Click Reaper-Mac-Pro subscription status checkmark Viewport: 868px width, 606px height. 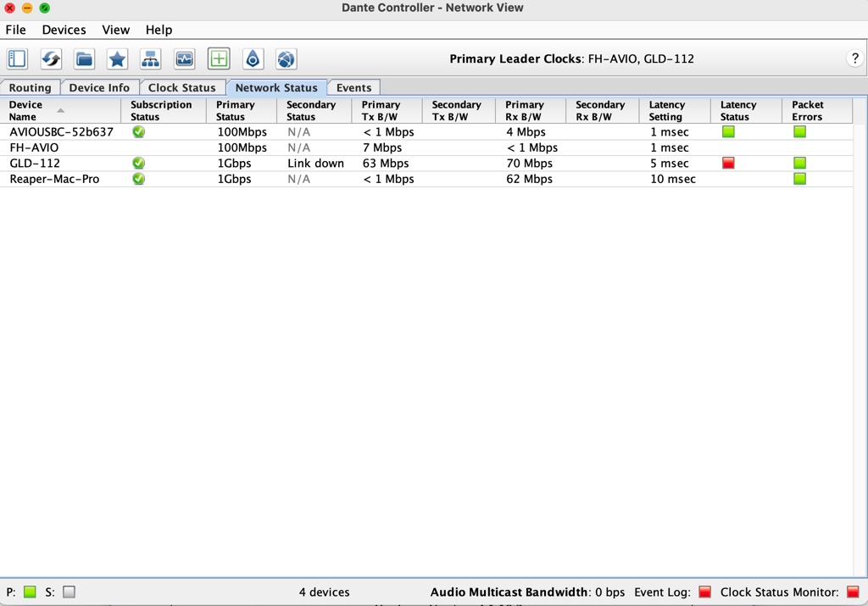point(138,179)
